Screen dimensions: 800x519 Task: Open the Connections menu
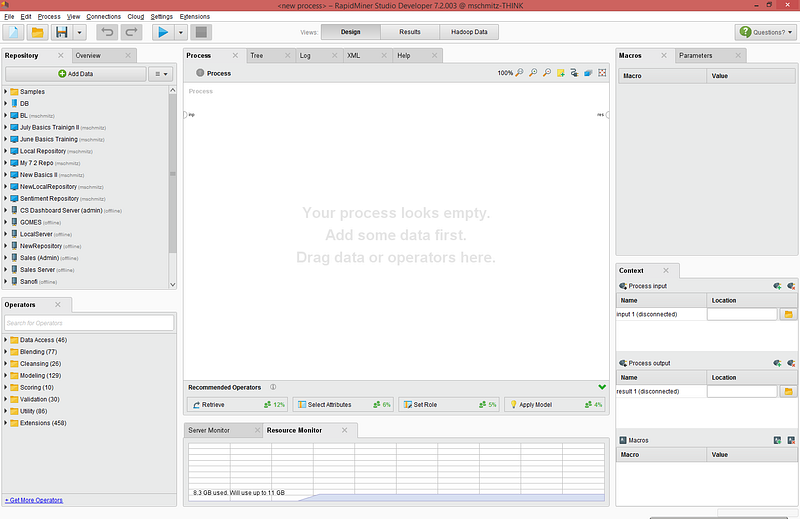pos(104,16)
